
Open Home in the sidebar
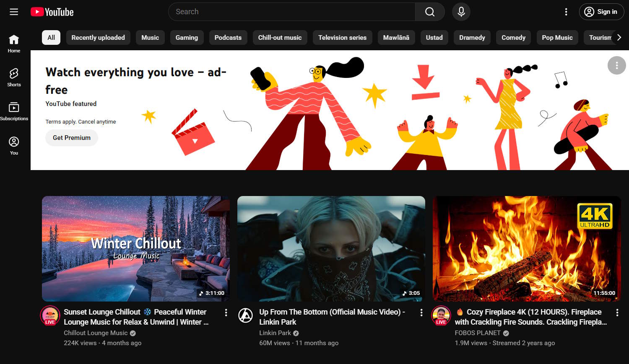click(14, 44)
